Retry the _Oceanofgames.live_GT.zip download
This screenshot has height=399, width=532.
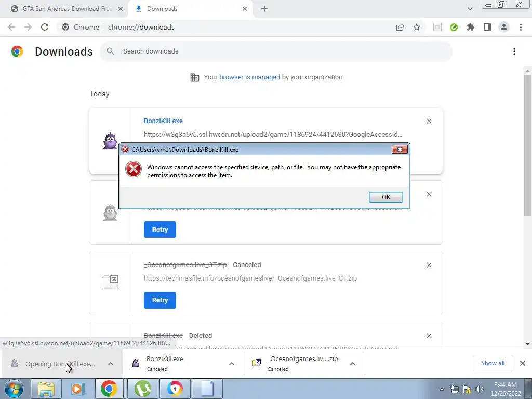coord(160,300)
